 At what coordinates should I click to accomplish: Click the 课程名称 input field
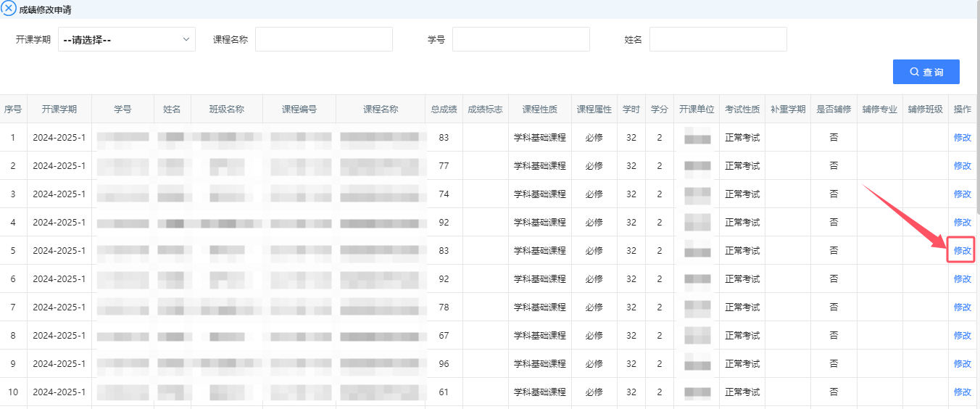pyautogui.click(x=323, y=40)
